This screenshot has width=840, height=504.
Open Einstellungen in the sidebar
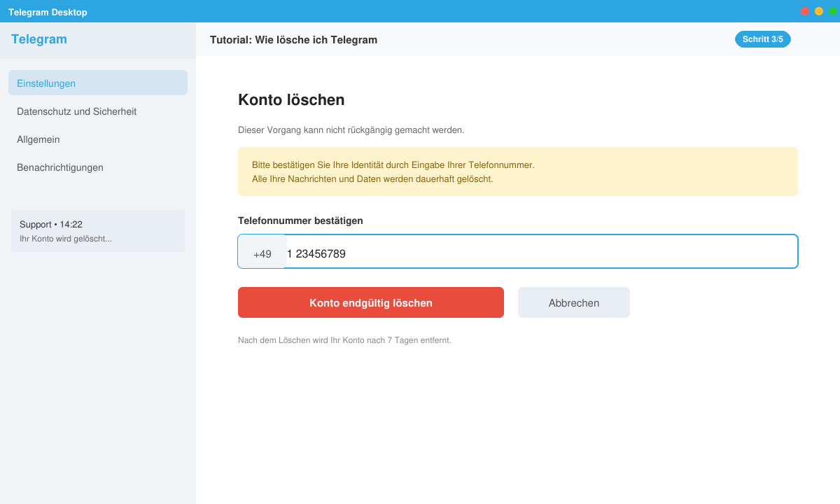click(x=98, y=83)
